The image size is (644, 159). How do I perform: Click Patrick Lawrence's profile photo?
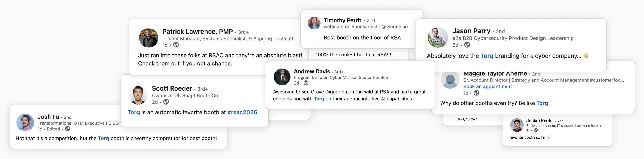pos(148,38)
